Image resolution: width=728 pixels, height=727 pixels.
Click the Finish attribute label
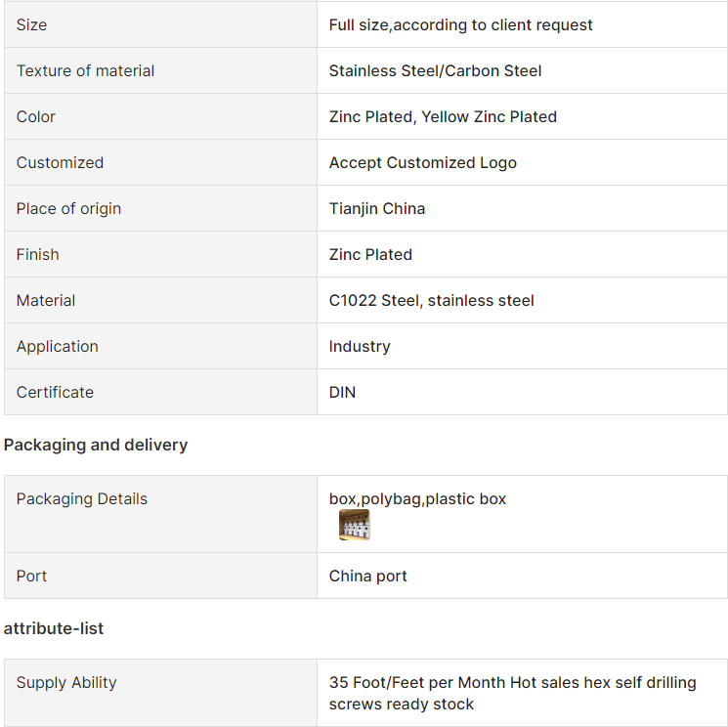pyautogui.click(x=37, y=254)
